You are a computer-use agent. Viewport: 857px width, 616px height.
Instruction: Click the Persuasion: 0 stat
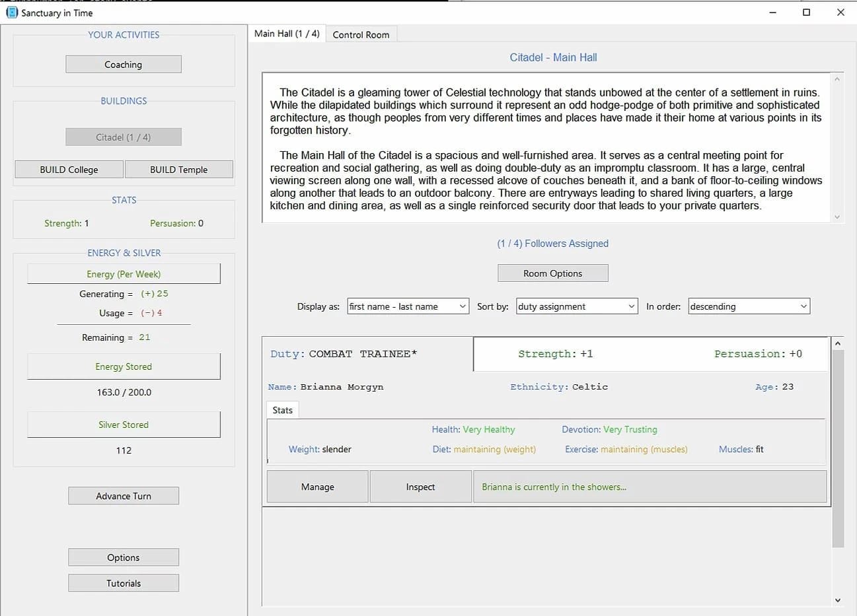coord(177,223)
